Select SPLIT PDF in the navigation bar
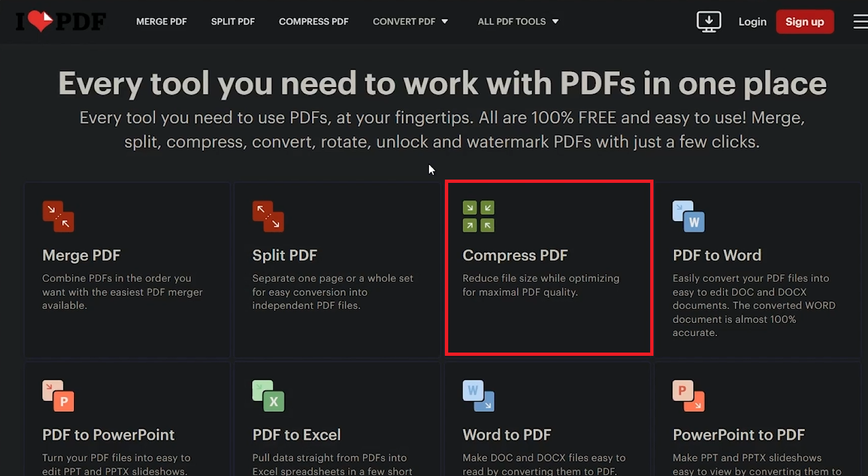868x476 pixels. [x=232, y=21]
